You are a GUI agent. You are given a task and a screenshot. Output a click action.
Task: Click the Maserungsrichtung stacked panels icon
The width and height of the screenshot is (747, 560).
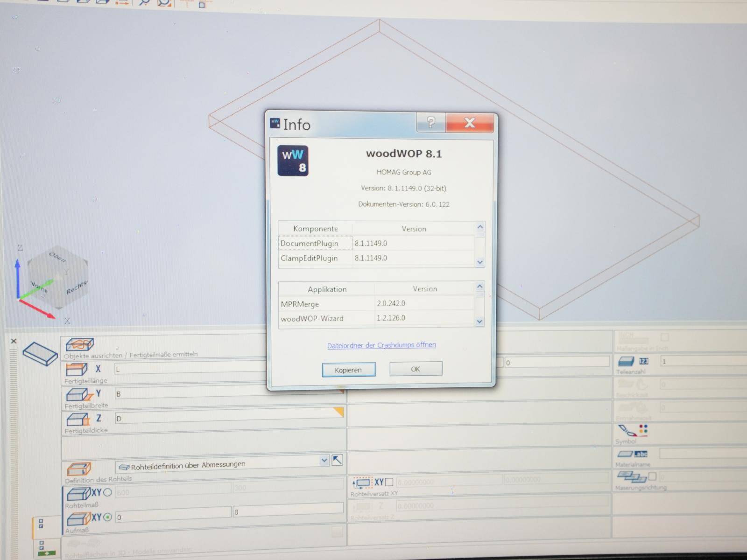pos(632,476)
